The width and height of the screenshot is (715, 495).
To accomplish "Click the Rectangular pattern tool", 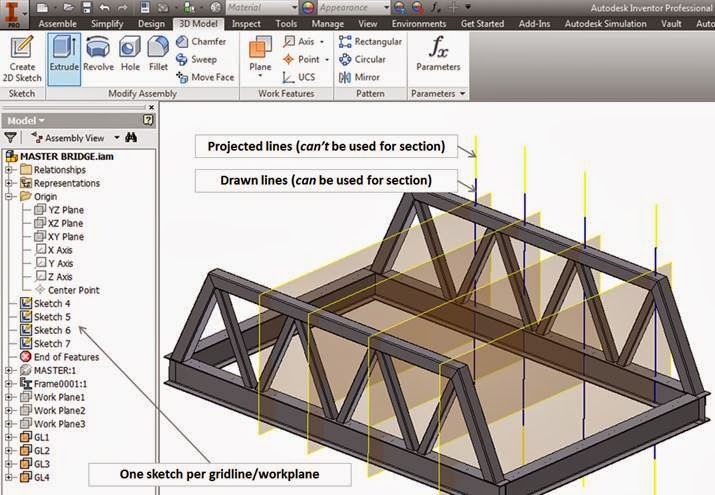I will click(370, 41).
